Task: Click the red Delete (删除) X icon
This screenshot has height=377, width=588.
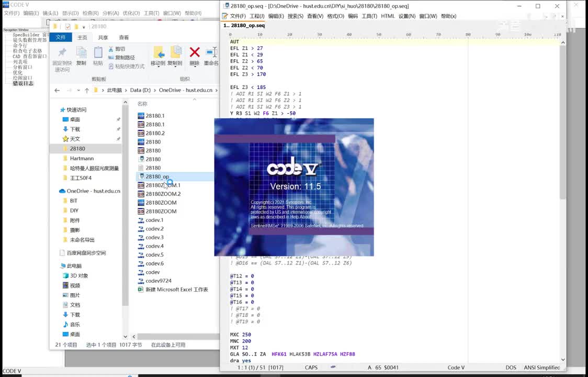Action: pos(195,52)
